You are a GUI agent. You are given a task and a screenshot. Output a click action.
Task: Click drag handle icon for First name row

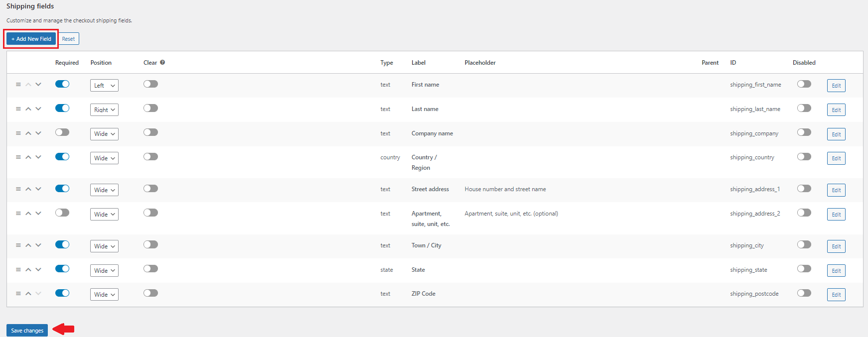tap(18, 85)
